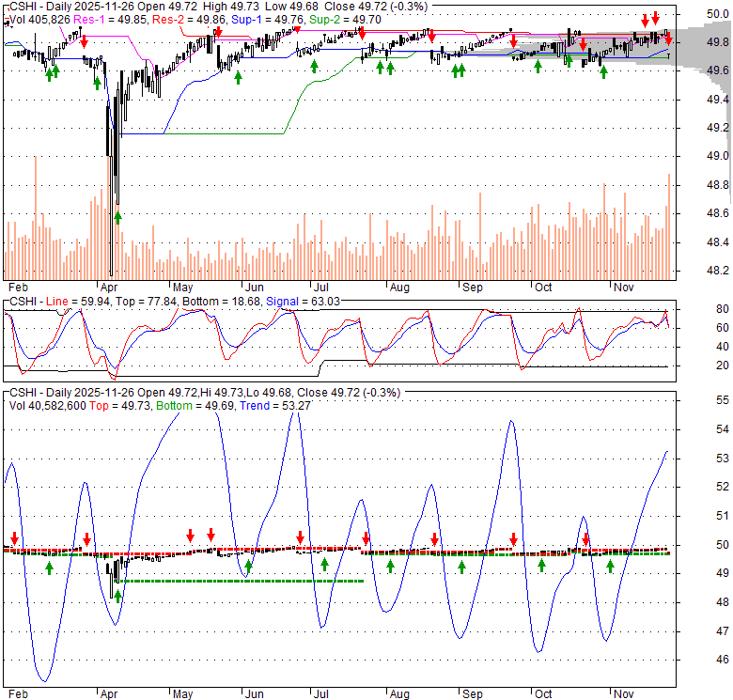Click 'Vol 405,826' in the price chart header
The width and height of the screenshot is (733, 700).
(39, 20)
